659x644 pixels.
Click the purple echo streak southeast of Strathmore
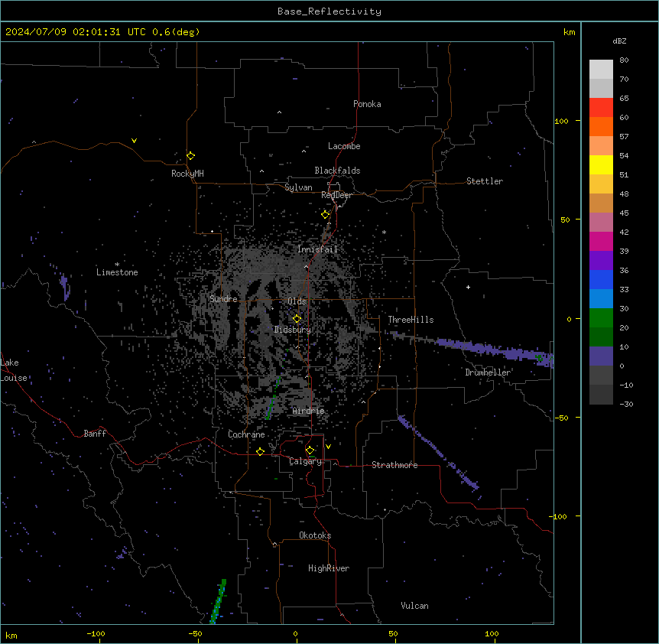tap(438, 452)
